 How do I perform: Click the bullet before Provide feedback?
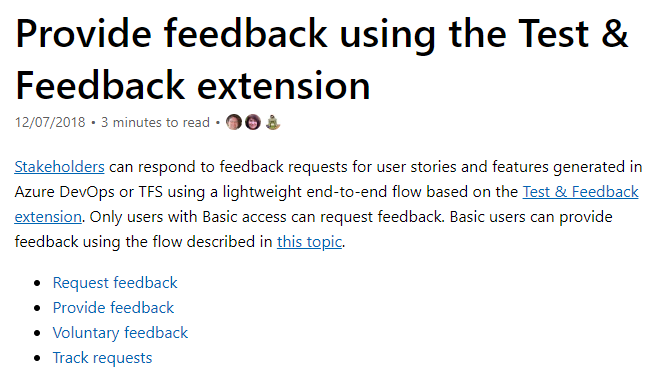click(37, 308)
